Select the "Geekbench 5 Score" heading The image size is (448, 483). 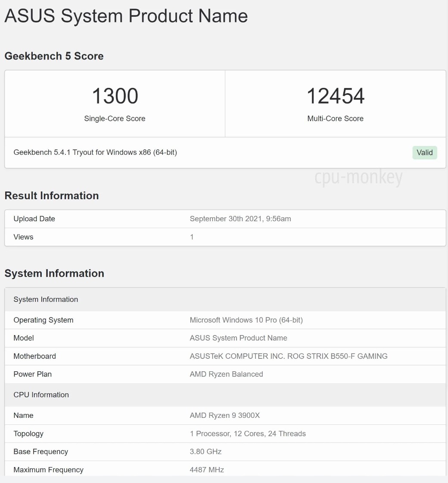click(54, 56)
